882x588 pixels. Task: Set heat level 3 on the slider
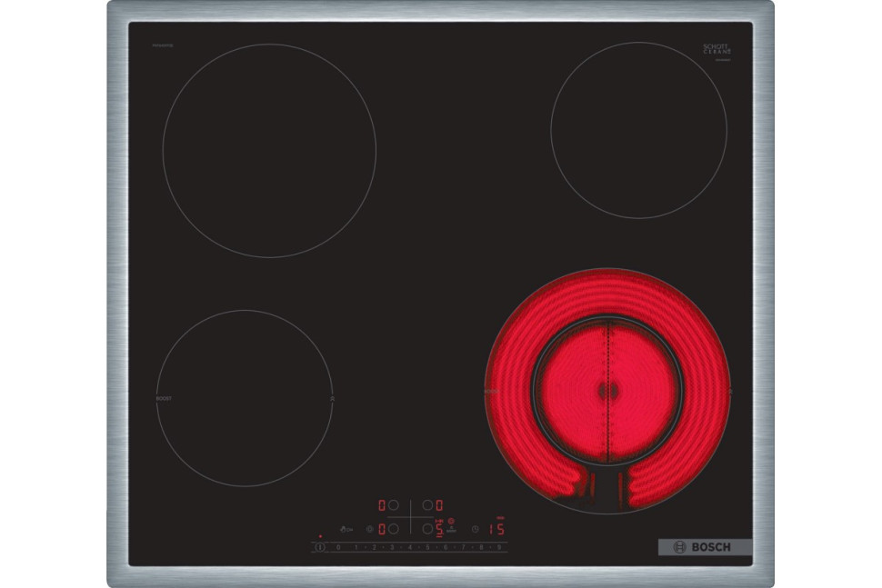coord(392,547)
